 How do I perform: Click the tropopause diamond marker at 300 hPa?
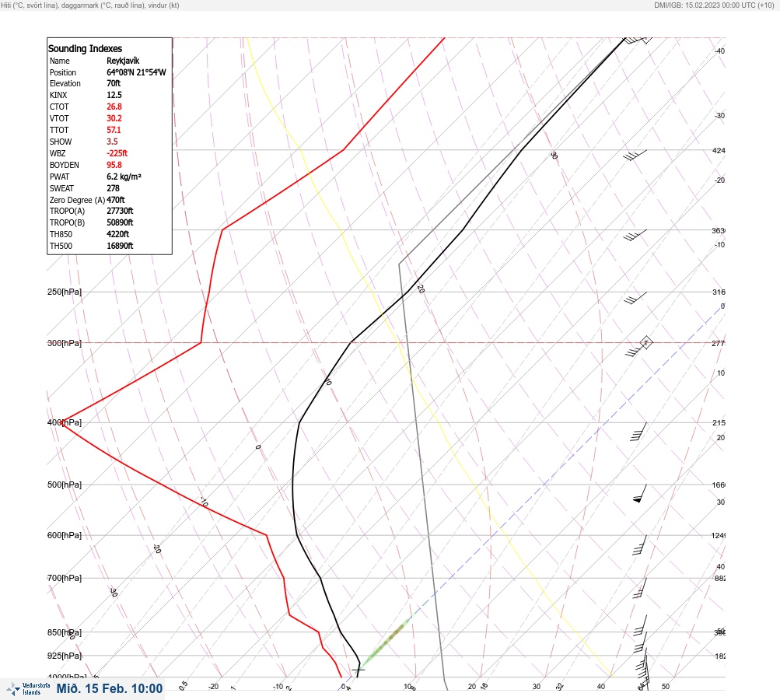[x=645, y=342]
